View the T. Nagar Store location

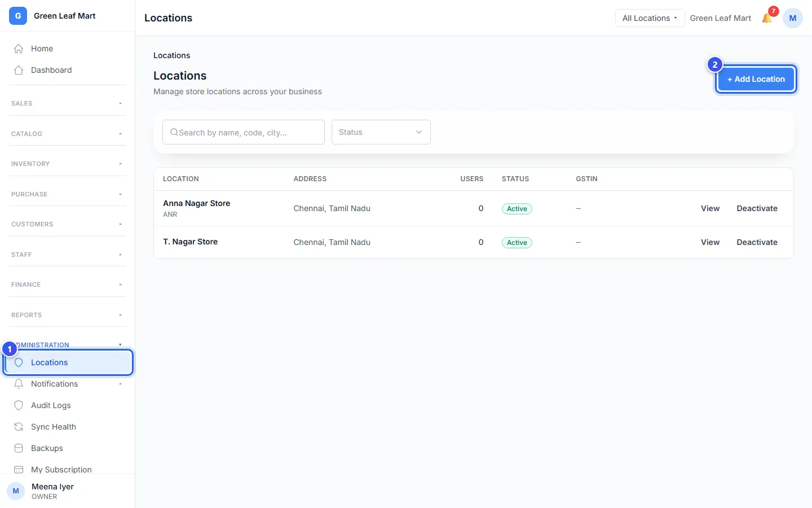click(710, 242)
